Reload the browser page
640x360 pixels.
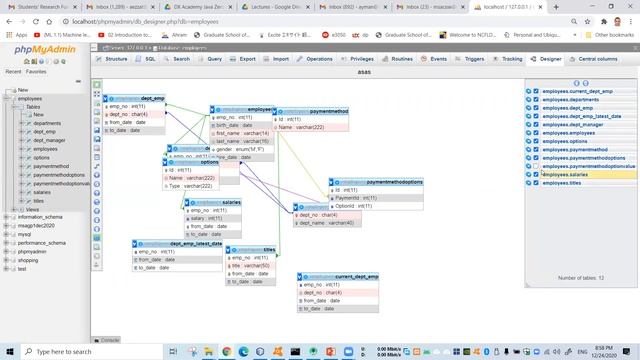coord(36,22)
